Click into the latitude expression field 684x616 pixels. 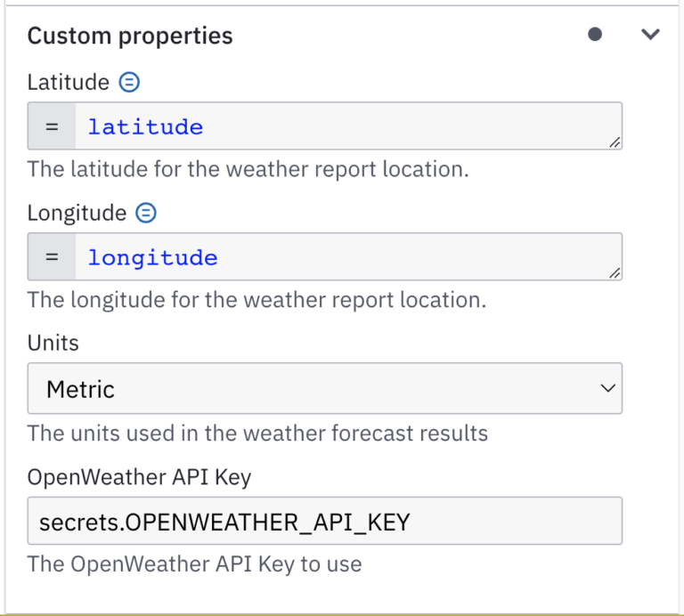347,127
